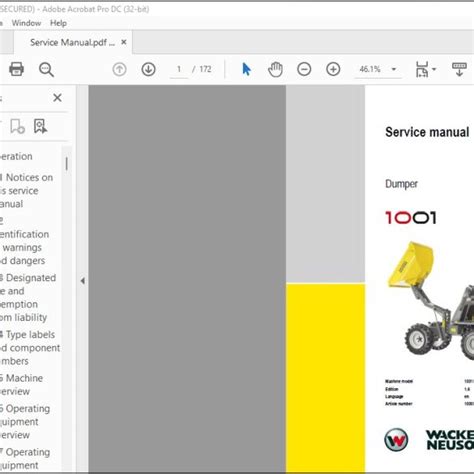Click the bookmarks panel scrollbar

67,164
